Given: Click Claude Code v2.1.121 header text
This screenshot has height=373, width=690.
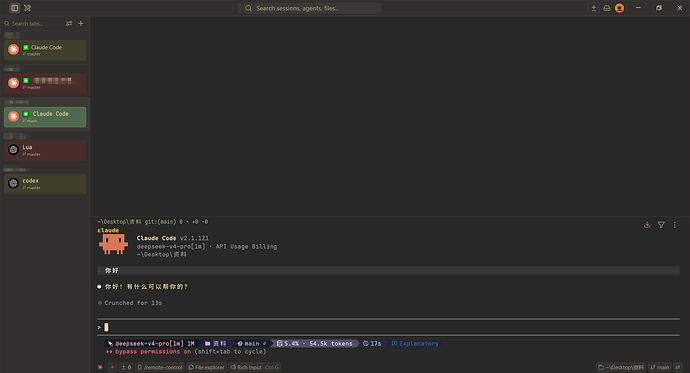Looking at the screenshot, I should point(172,238).
